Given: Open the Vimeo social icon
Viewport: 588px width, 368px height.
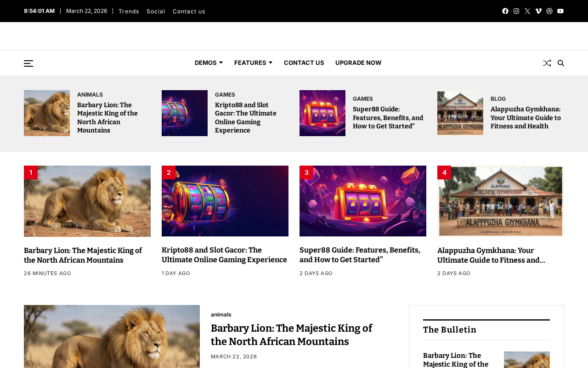Looking at the screenshot, I should tap(538, 11).
